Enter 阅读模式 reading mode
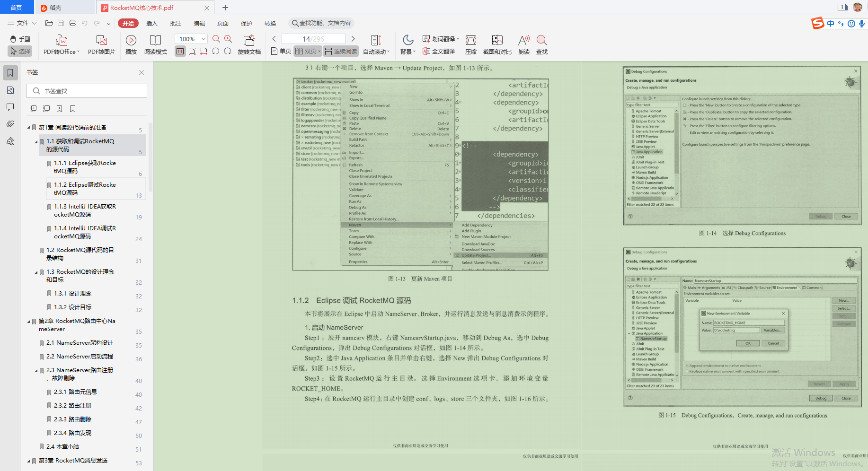 [x=156, y=45]
